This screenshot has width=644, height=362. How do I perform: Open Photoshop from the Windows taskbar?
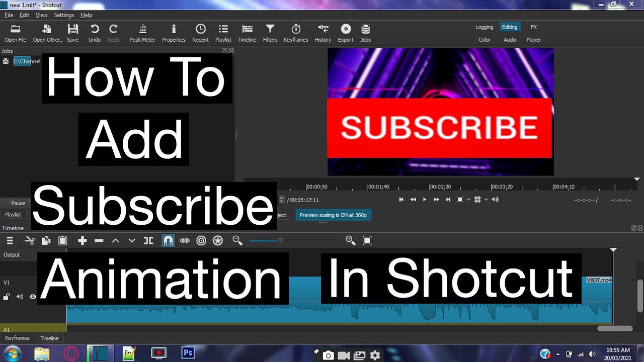pyautogui.click(x=188, y=353)
